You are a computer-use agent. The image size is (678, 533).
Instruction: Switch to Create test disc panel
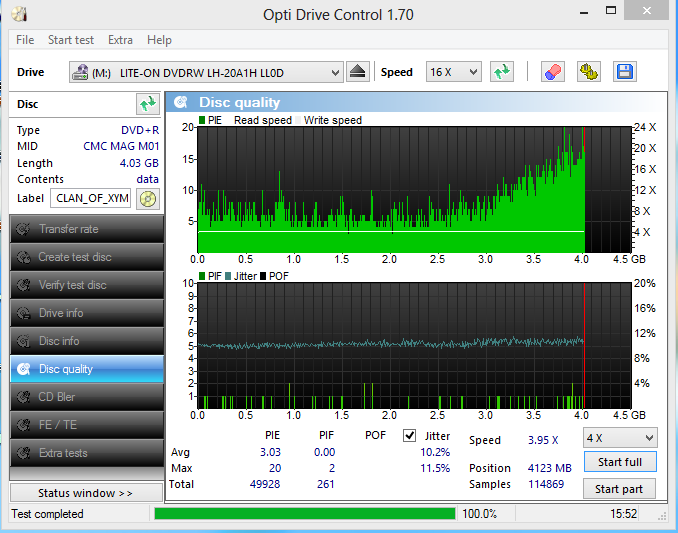[x=86, y=257]
